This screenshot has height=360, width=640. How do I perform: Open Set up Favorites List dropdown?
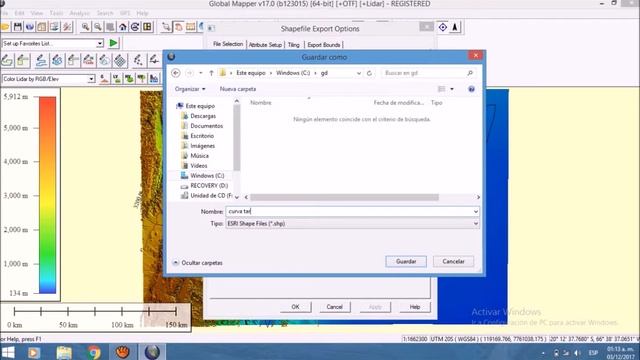pyautogui.click(x=100, y=43)
